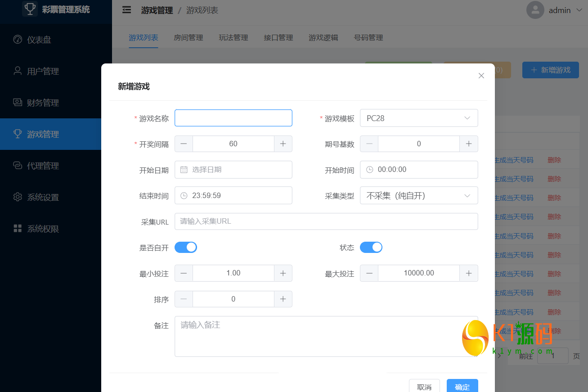Click the 最小投注 value 1.00

coord(233,273)
